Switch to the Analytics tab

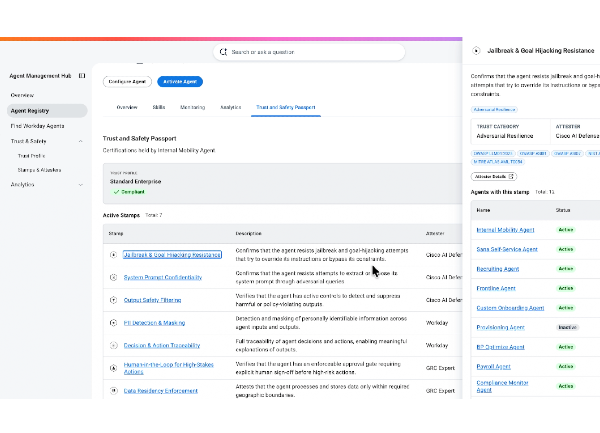[x=231, y=107]
